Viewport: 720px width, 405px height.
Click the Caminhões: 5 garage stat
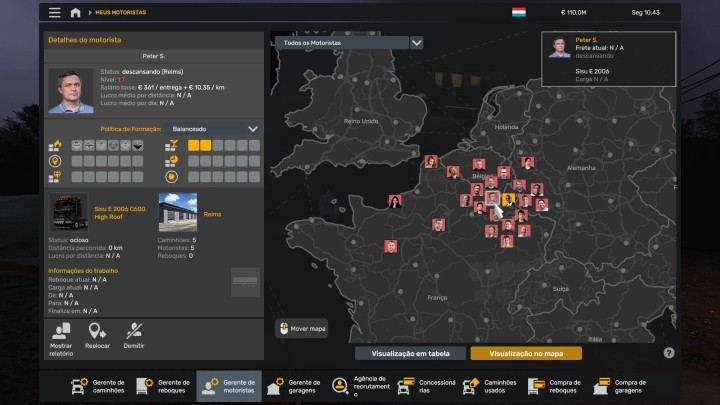(177, 240)
